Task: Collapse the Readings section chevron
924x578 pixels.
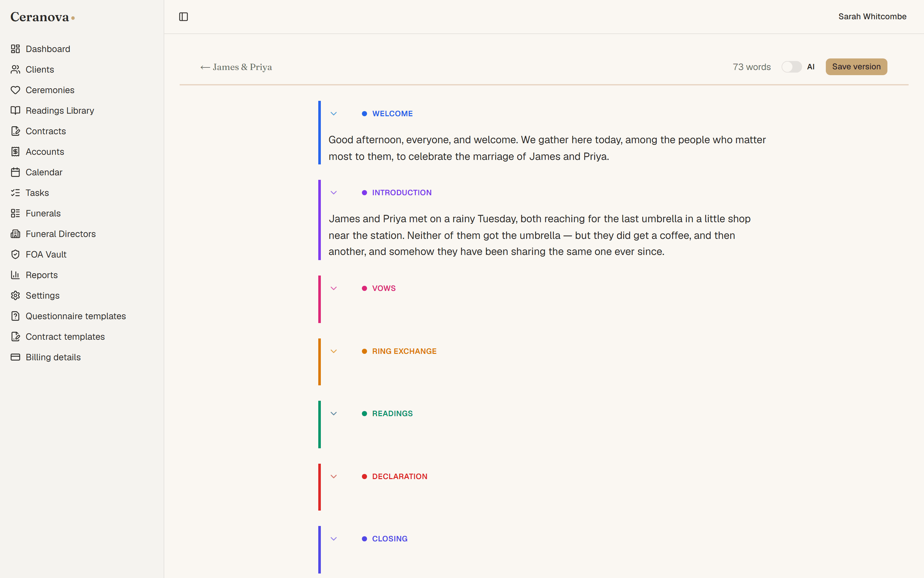Action: click(334, 414)
